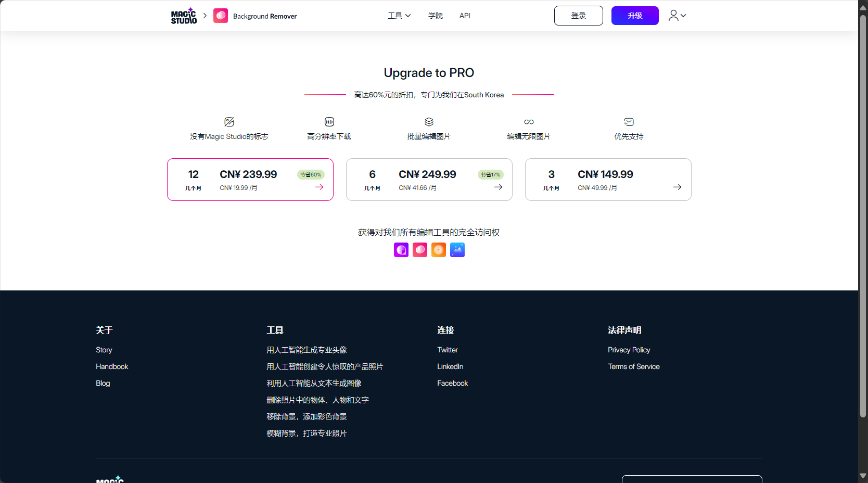Open the Facebook footer link
The image size is (868, 483).
click(x=453, y=383)
